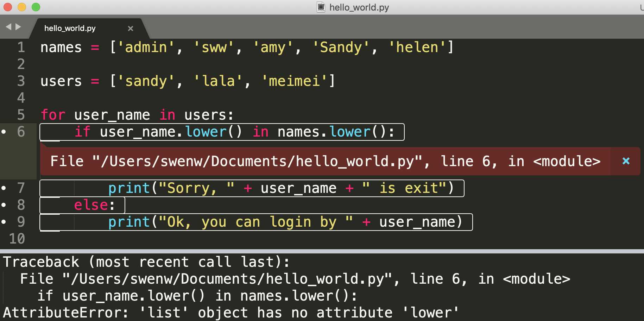
Task: Click the 'if' keyword on line 6
Action: pyautogui.click(x=83, y=132)
